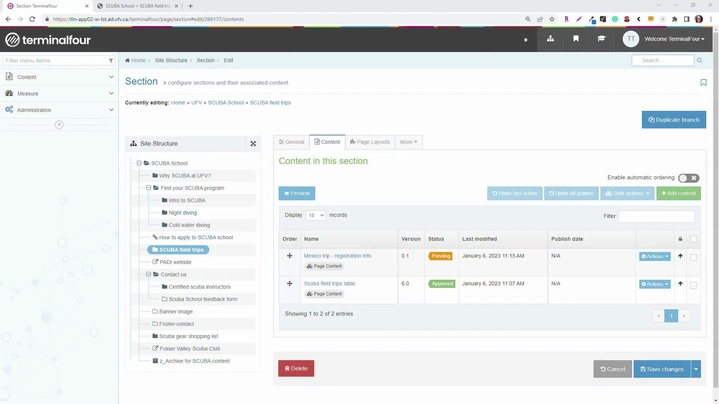Viewport: 719px width, 404px height.
Task: Click the Filter input field
Action: tap(656, 215)
